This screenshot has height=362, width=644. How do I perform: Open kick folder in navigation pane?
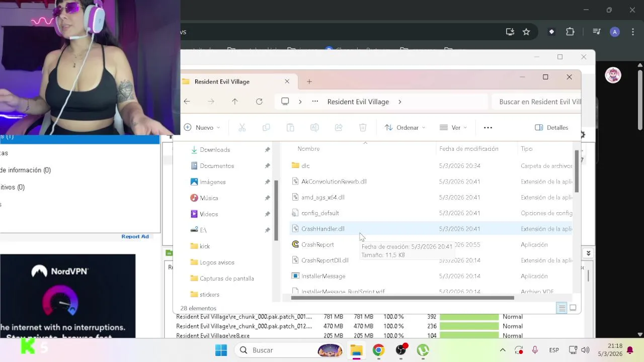[x=205, y=246]
